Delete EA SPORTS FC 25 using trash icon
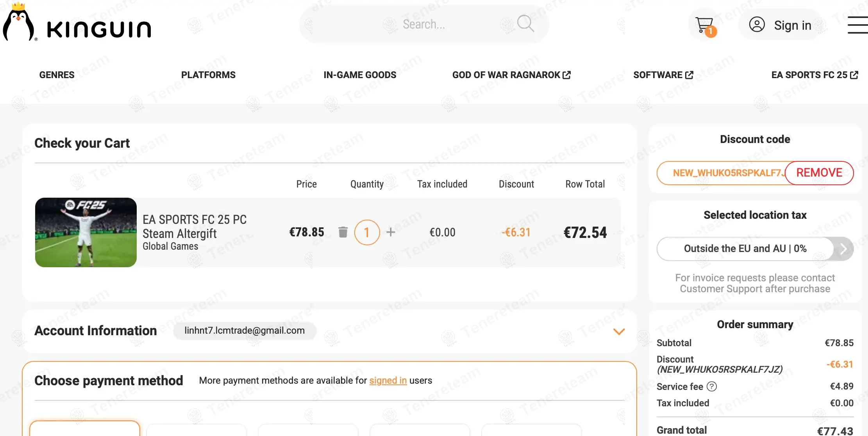868x436 pixels. (x=343, y=232)
